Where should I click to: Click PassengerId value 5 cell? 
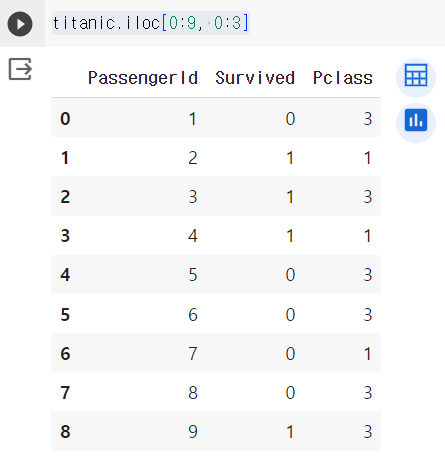(193, 275)
